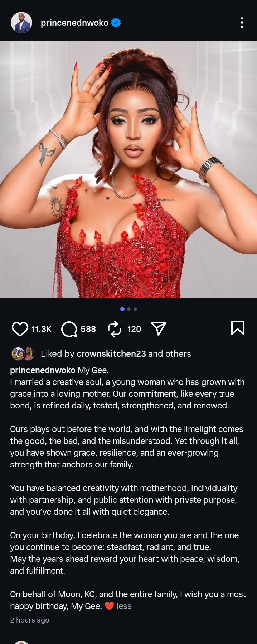
Task: Open crownskitchen23 profile from likes
Action: pos(111,354)
